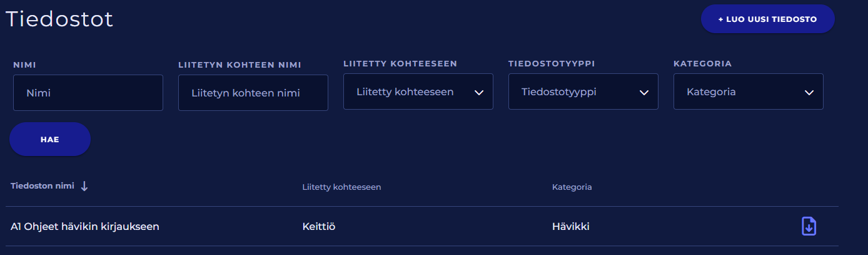Screen dimensions: 868x255
Task: Click the LIITETYN KOHTEEN NIMI field label
Action: pos(240,65)
